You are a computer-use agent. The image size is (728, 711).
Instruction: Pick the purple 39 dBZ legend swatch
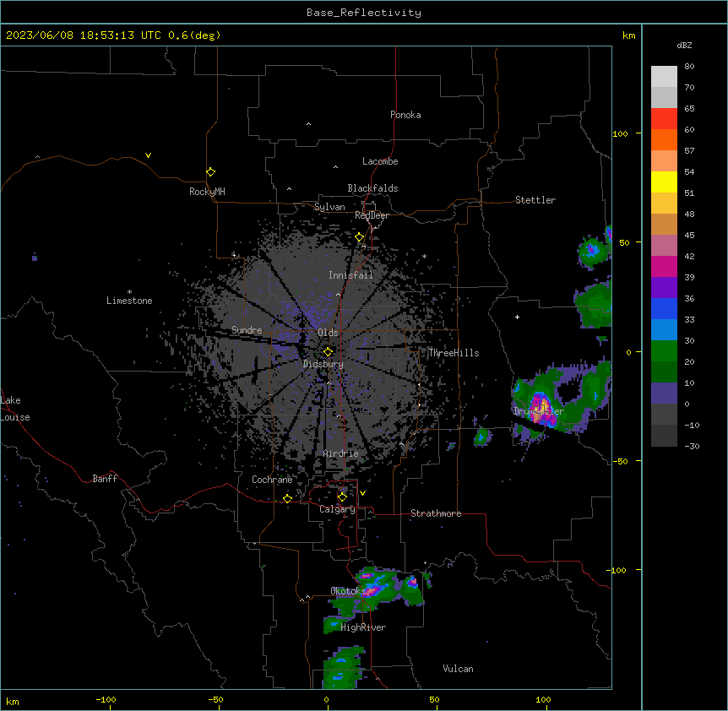click(664, 288)
